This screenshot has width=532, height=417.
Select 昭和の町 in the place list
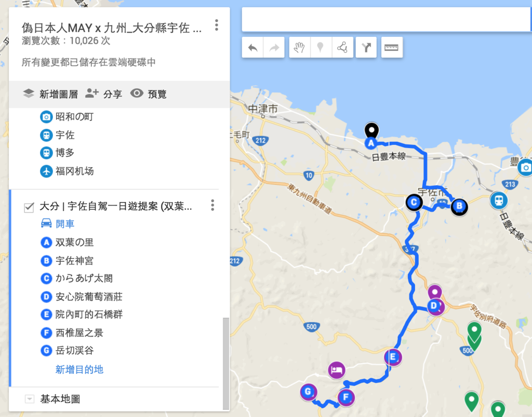67,117
